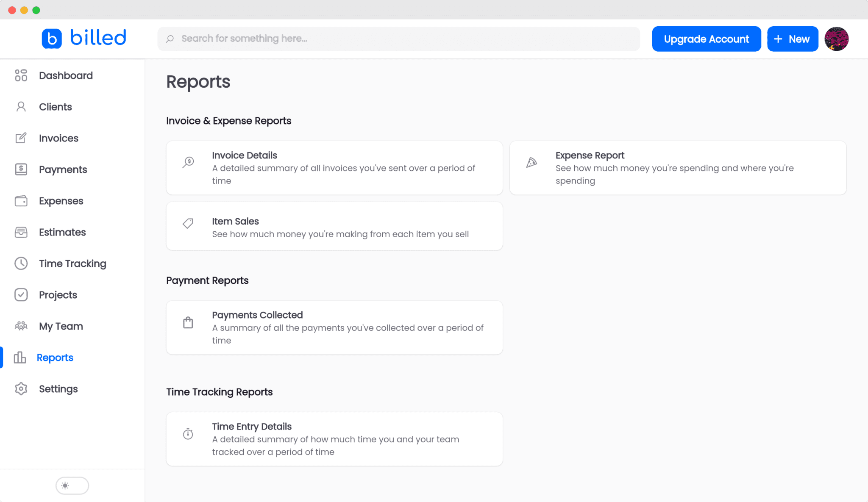Open the Invoice Details report
Screen dimensions: 868x502
click(334, 168)
